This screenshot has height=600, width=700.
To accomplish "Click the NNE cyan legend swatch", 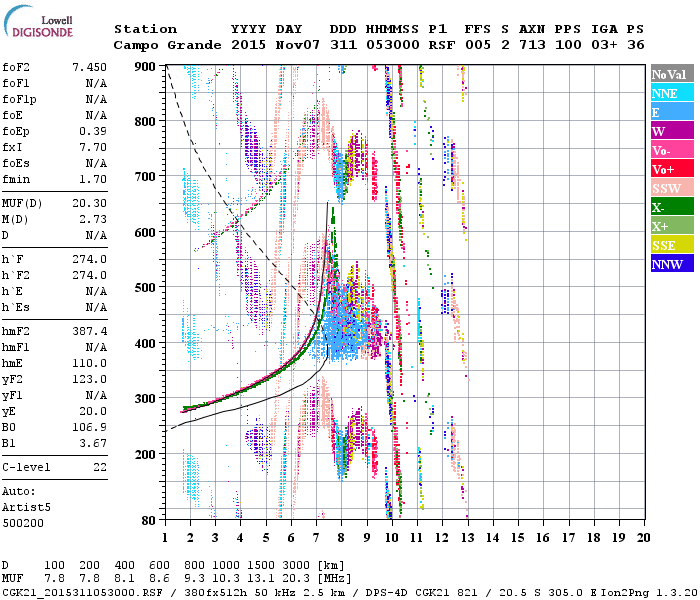I will coord(672,93).
